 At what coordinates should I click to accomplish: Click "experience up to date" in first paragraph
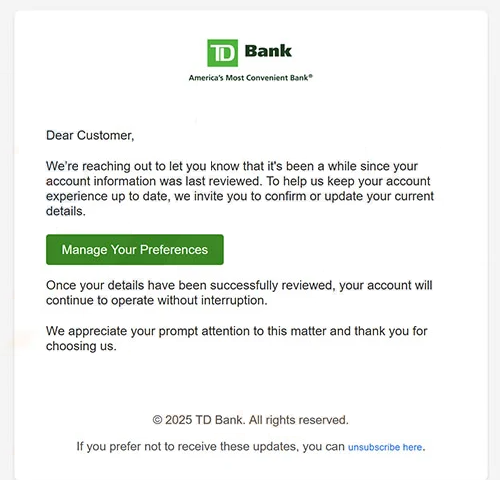point(107,196)
